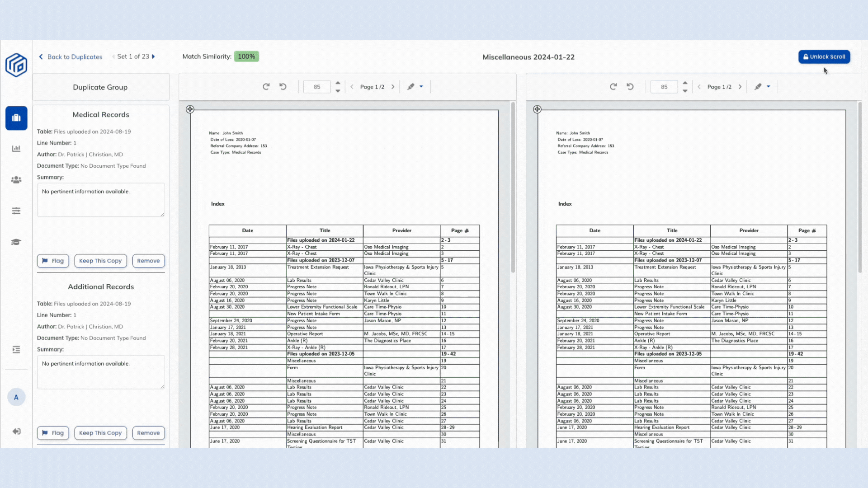This screenshot has height=488, width=868.
Task: Go to next page in left viewer
Action: pyautogui.click(x=393, y=87)
